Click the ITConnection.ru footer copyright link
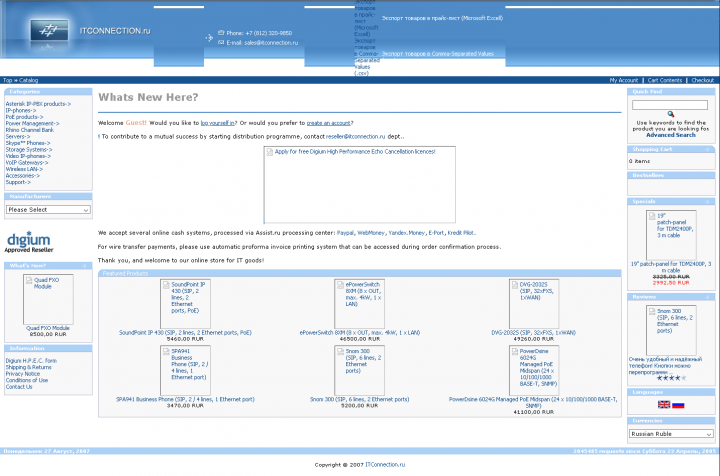This screenshot has width=720, height=476. pyautogui.click(x=385, y=465)
